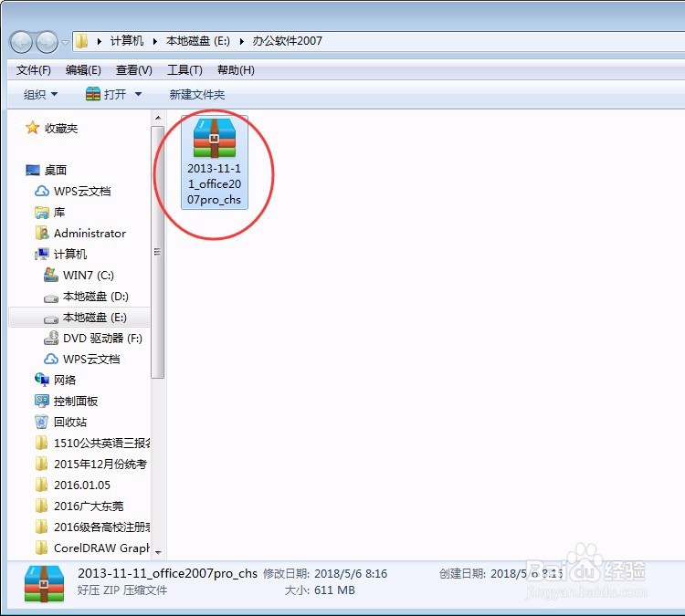685x616 pixels.
Task: Expand the 打开 dropdown arrow
Action: point(138,94)
